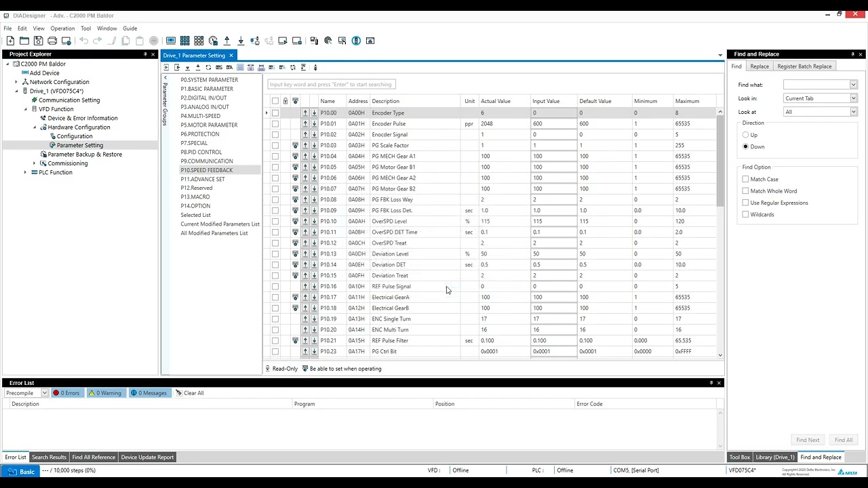Image resolution: width=868 pixels, height=488 pixels.
Task: Click the write arrow icon for P10.01 row
Action: coord(314,123)
